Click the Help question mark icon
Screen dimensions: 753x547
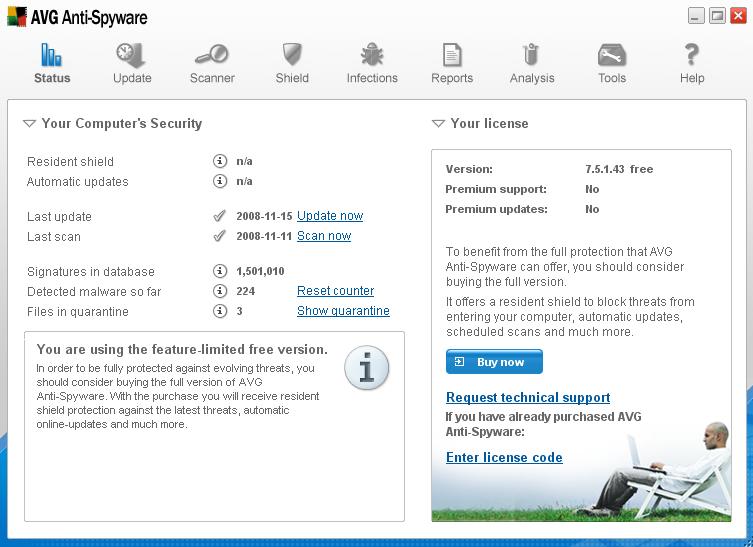click(692, 54)
